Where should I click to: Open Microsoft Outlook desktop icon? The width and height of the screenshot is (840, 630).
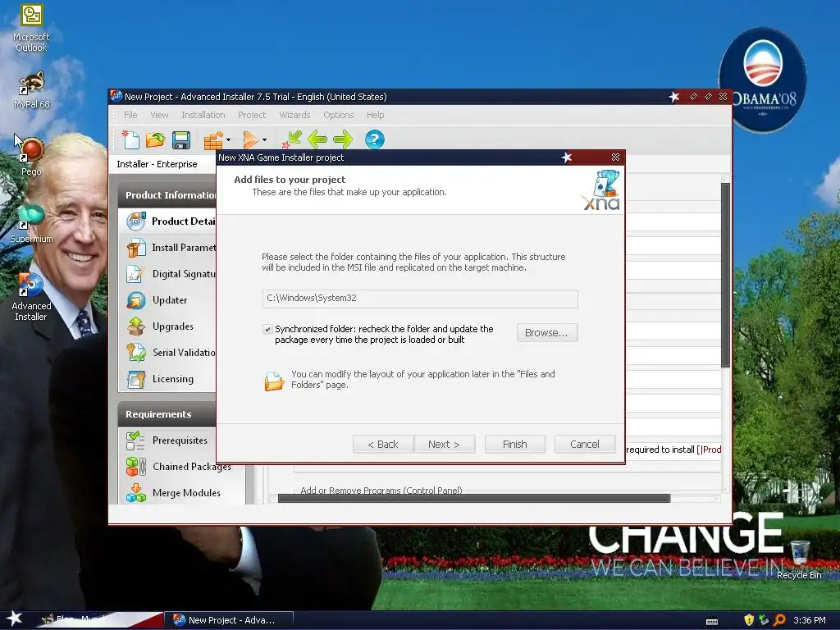[31, 28]
